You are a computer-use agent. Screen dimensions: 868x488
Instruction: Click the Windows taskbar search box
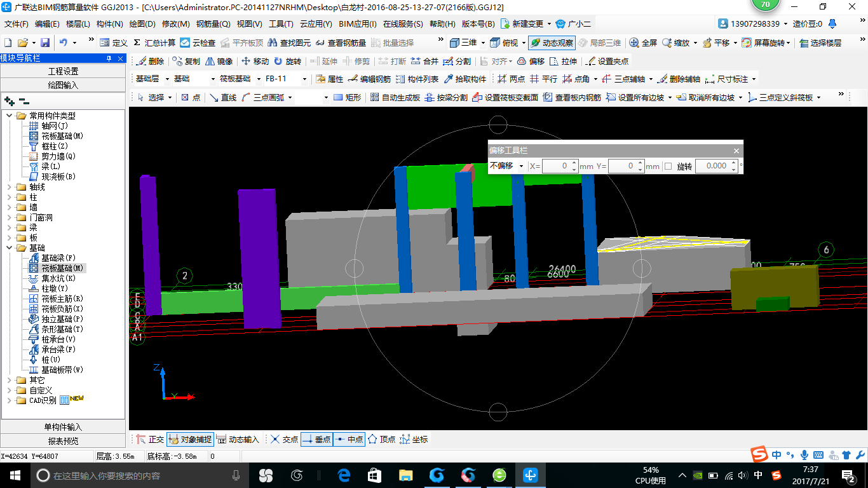coord(139,475)
